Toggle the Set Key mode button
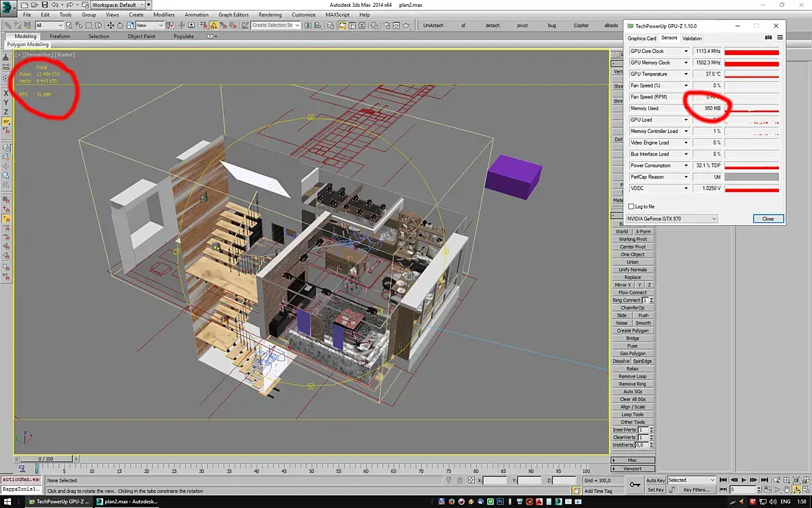 (655, 490)
